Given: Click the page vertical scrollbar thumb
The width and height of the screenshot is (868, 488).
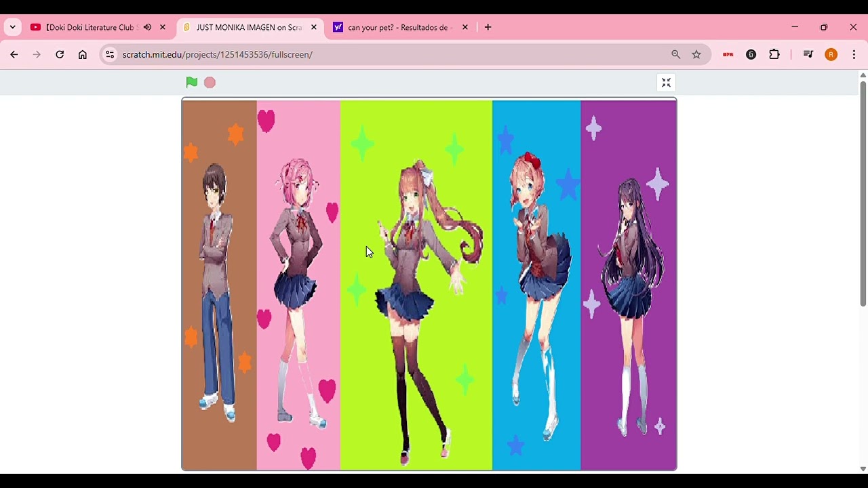Looking at the screenshot, I should (863, 193).
